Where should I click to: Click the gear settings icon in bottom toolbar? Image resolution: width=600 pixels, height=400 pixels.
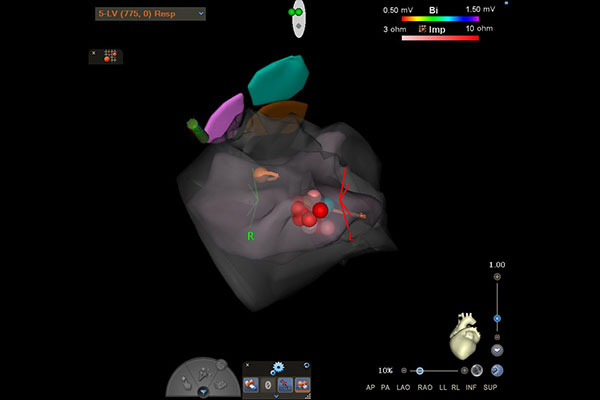276,367
